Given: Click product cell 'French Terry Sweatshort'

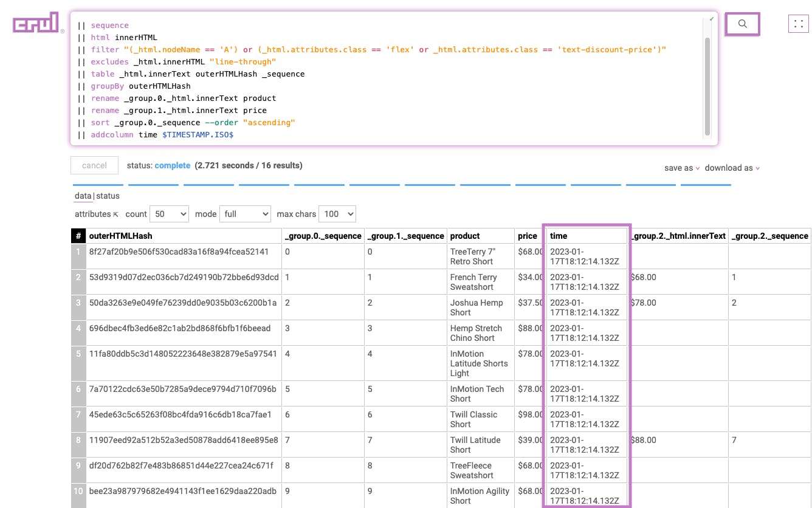Looking at the screenshot, I should [x=481, y=282].
